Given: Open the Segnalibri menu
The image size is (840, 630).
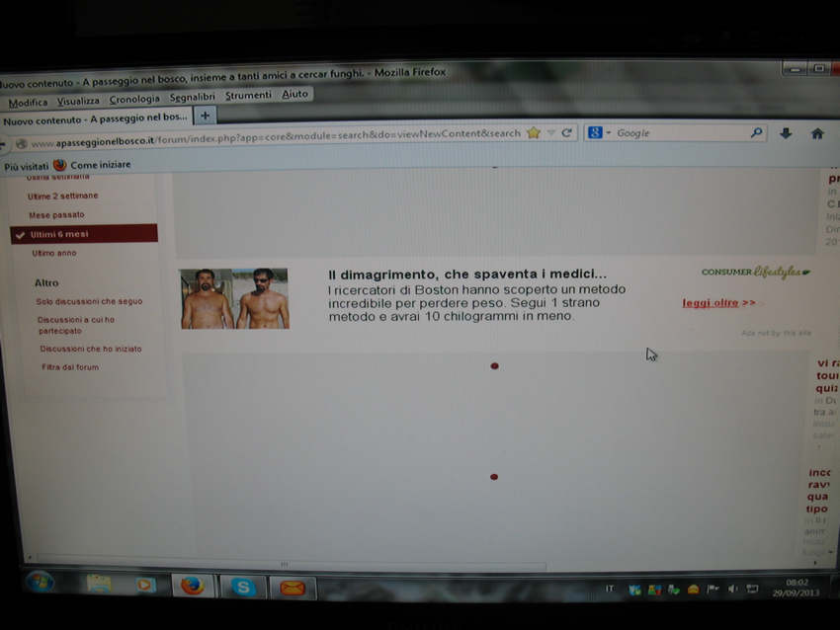Looking at the screenshot, I should [192, 97].
